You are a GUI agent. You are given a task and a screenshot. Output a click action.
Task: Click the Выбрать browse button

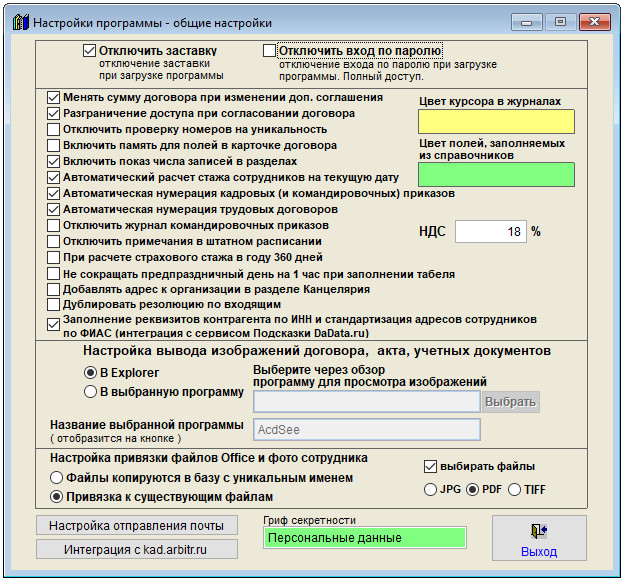(511, 402)
